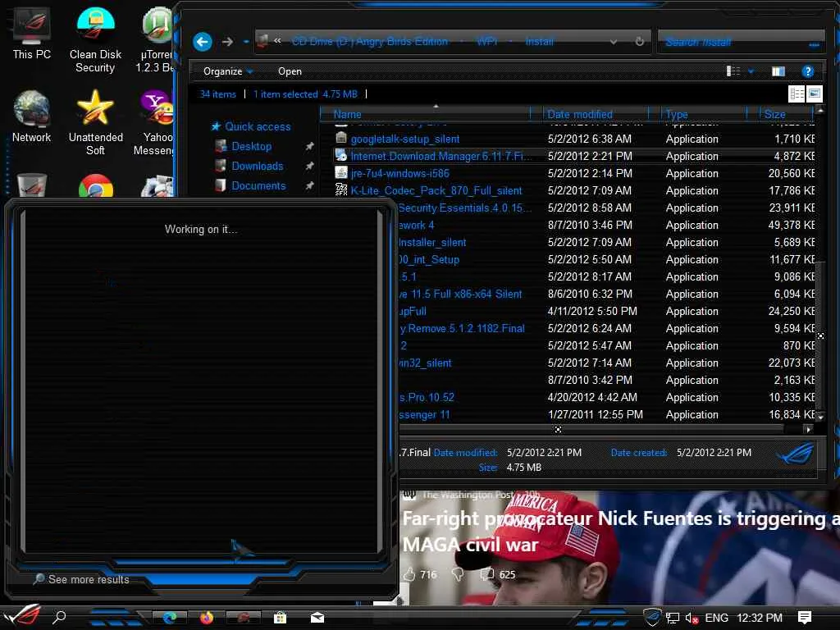Sort by the Size column
This screenshot has width=840, height=630.
774,114
